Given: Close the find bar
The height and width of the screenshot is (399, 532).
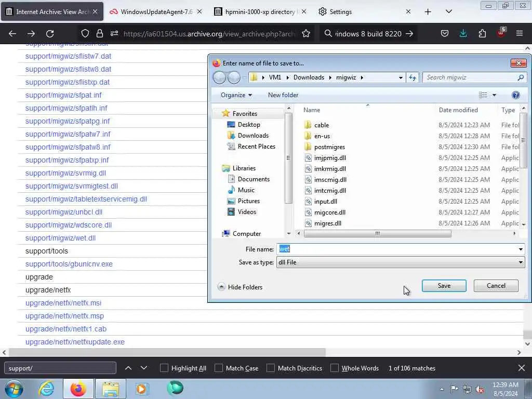Looking at the screenshot, I should click(x=522, y=368).
